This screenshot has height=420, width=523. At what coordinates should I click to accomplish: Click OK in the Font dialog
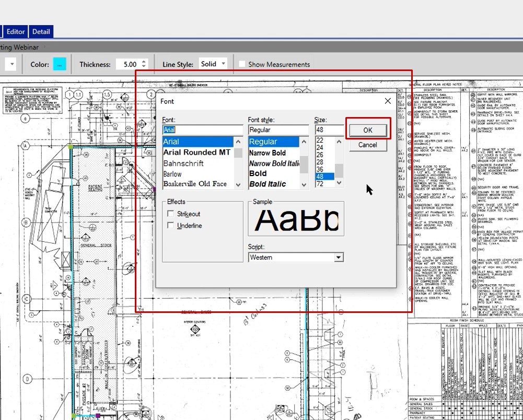tap(367, 130)
